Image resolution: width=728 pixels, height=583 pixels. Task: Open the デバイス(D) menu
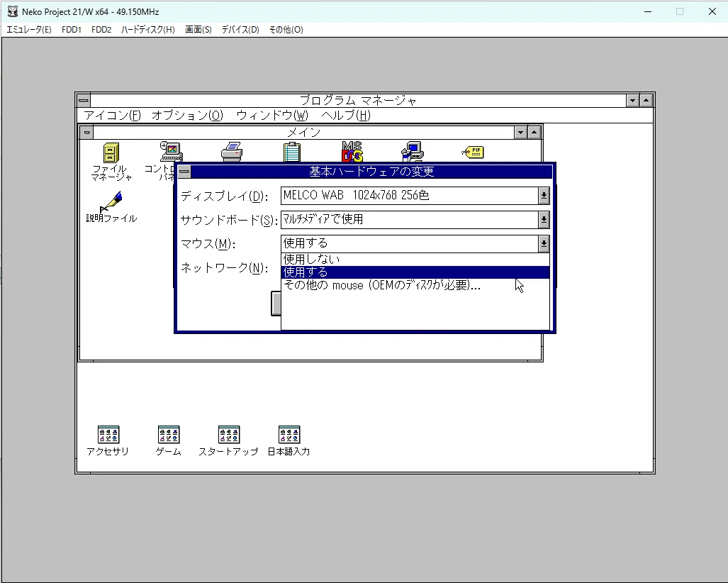240,30
